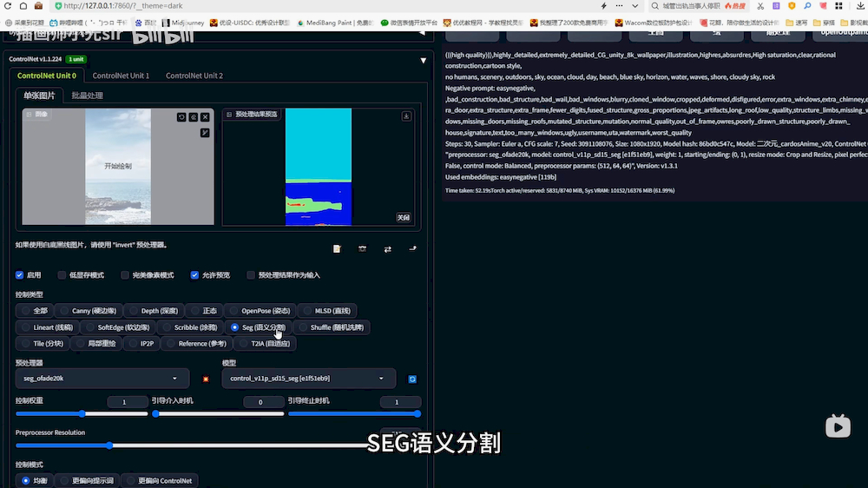The height and width of the screenshot is (488, 868).
Task: Click the 控制权重 slider handle
Action: click(82, 414)
